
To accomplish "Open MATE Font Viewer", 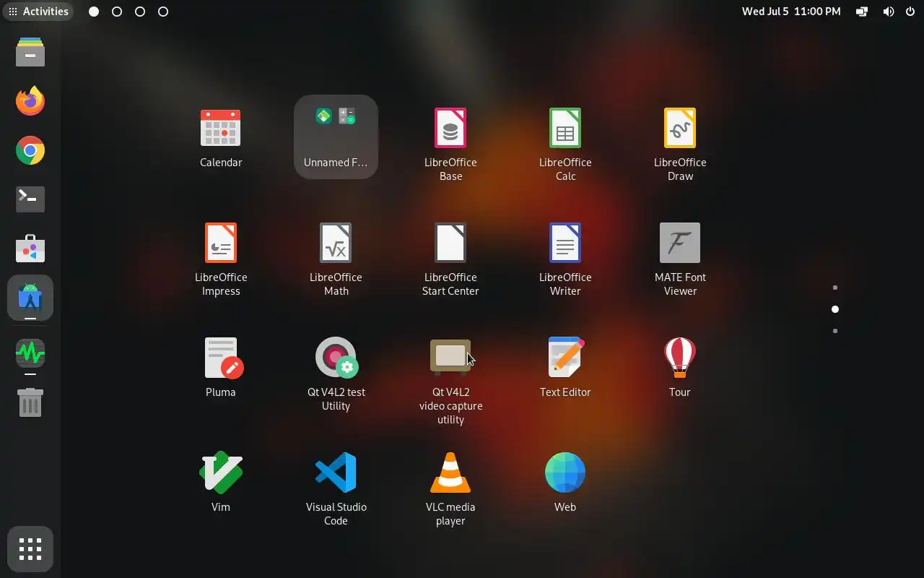I will click(680, 259).
